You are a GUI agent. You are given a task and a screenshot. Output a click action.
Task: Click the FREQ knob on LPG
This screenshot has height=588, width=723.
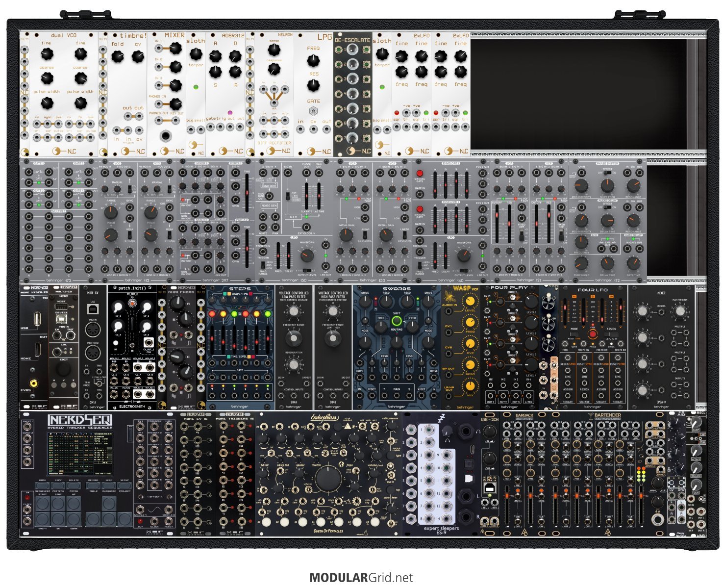[313, 61]
